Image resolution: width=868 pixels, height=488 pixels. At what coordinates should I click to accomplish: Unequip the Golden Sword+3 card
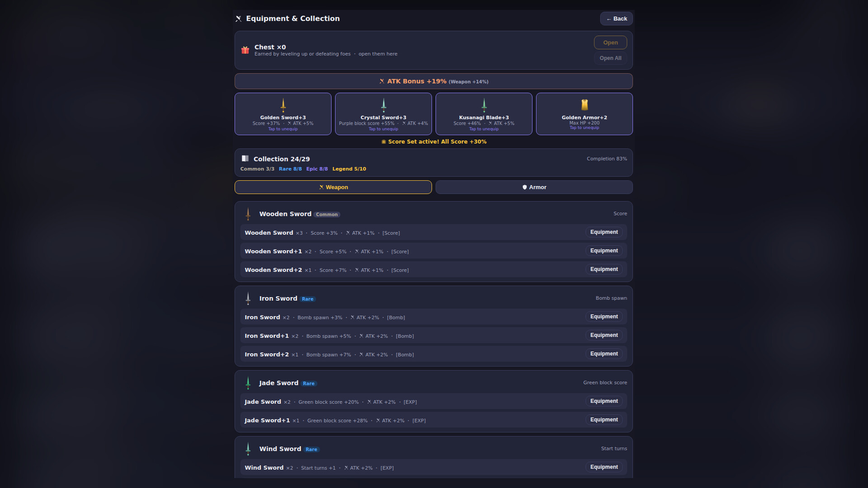(283, 114)
